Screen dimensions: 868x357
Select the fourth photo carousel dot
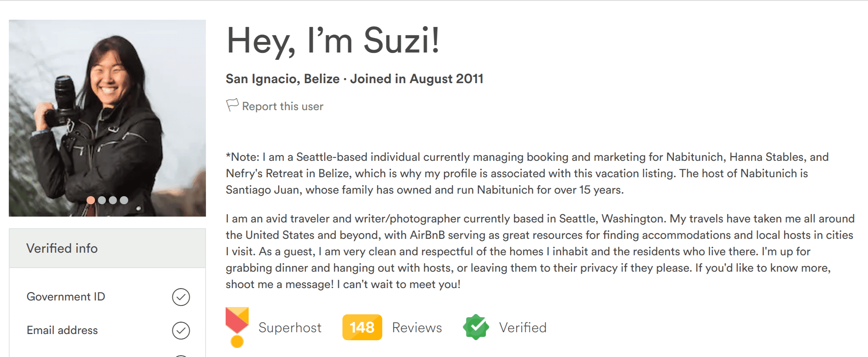pos(123,200)
